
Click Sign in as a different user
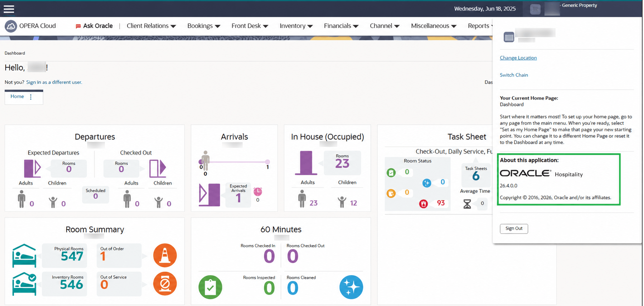pyautogui.click(x=54, y=82)
